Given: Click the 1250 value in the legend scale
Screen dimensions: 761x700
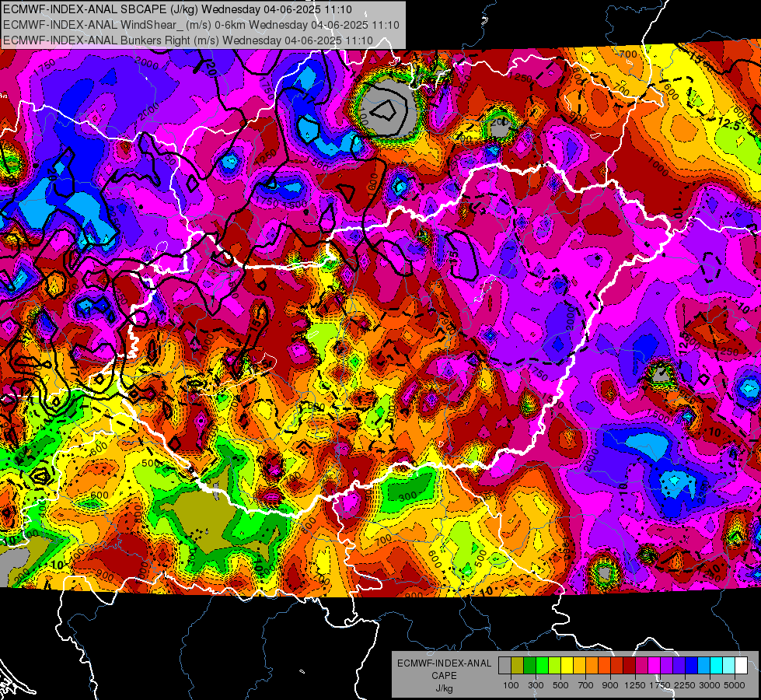Looking at the screenshot, I should (x=635, y=685).
